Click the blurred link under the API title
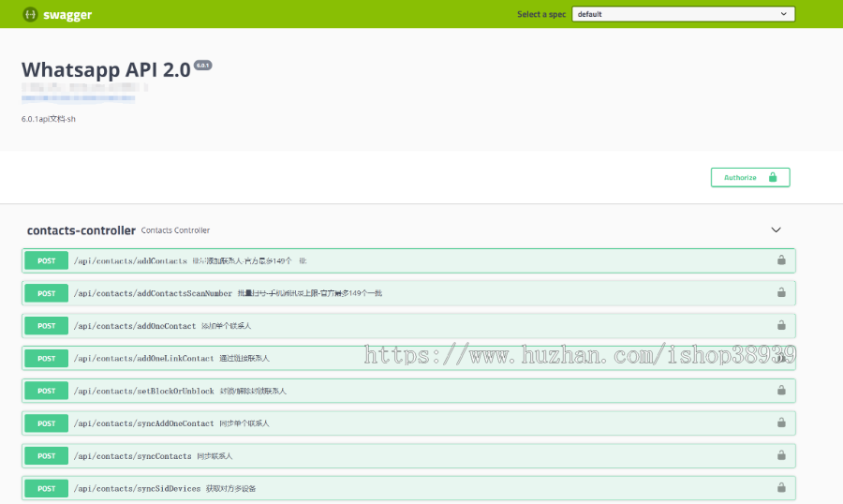Screen dimensions: 843x504 [x=78, y=97]
